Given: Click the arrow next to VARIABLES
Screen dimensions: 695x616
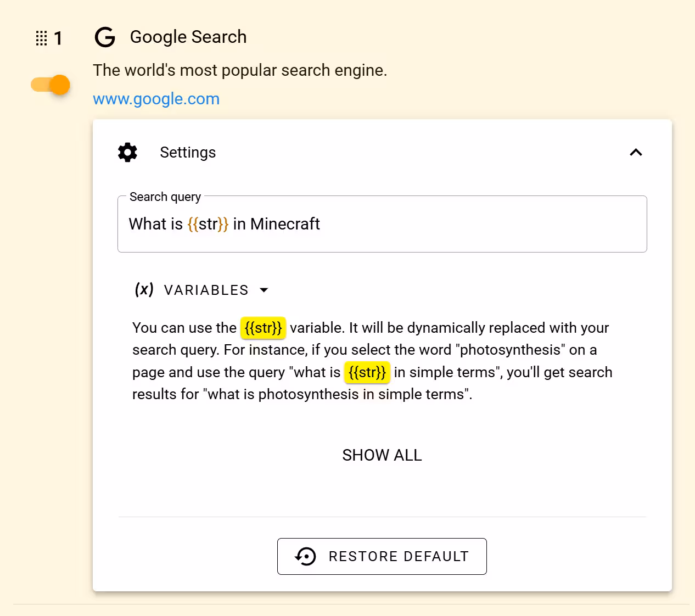Looking at the screenshot, I should (264, 290).
